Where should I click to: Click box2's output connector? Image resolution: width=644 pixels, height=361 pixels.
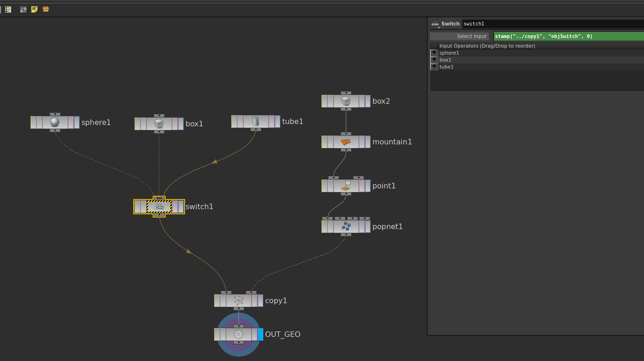tap(346, 109)
